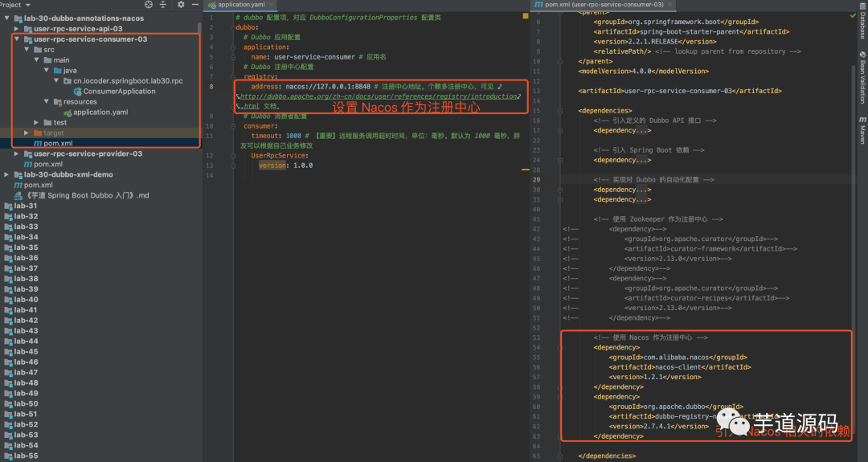Open the Maven tool window
Viewport: 868px width, 462px height.
click(862, 131)
